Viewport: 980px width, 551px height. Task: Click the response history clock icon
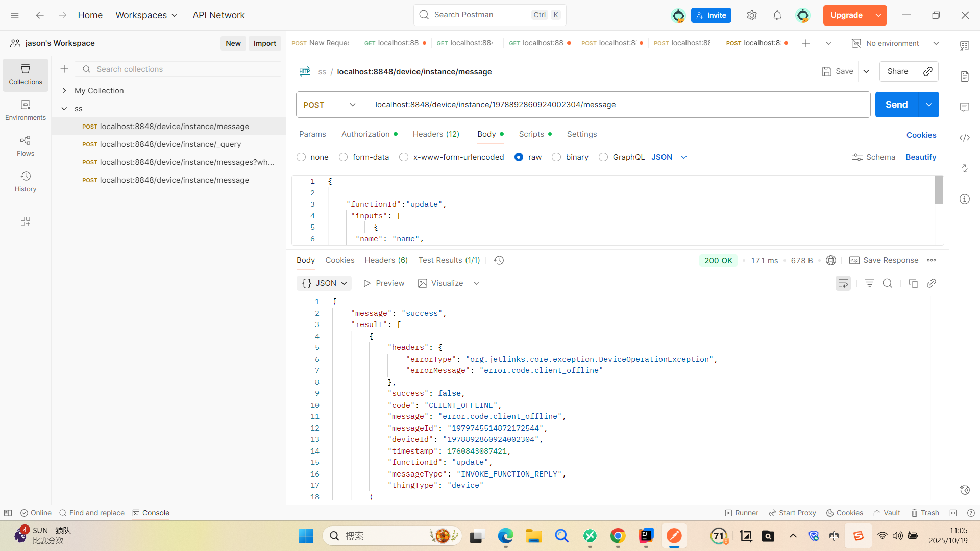pos(499,260)
